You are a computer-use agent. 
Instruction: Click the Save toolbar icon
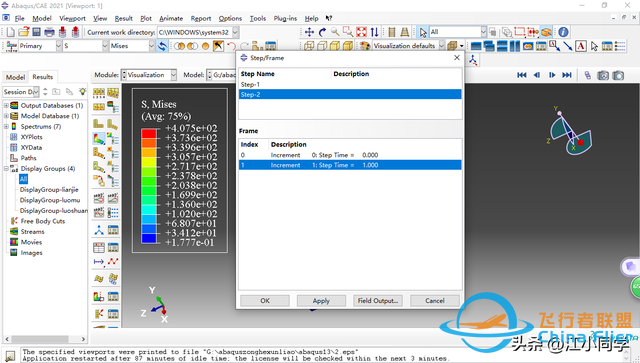36,32
